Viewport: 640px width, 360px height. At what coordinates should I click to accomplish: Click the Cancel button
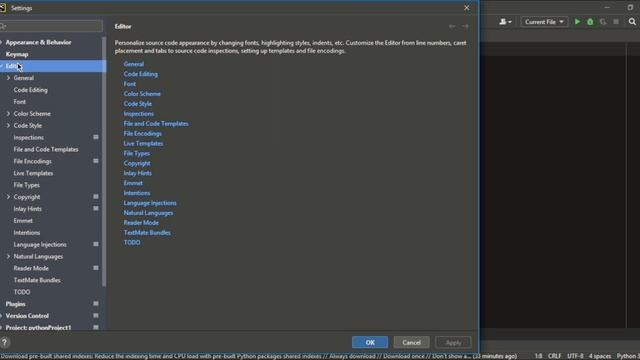(411, 342)
